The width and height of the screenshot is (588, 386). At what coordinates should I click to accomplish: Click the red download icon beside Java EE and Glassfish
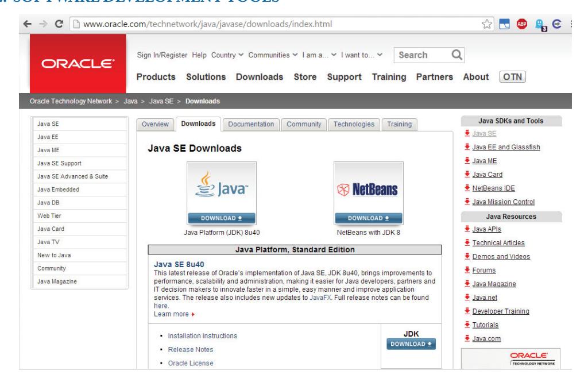click(x=467, y=146)
